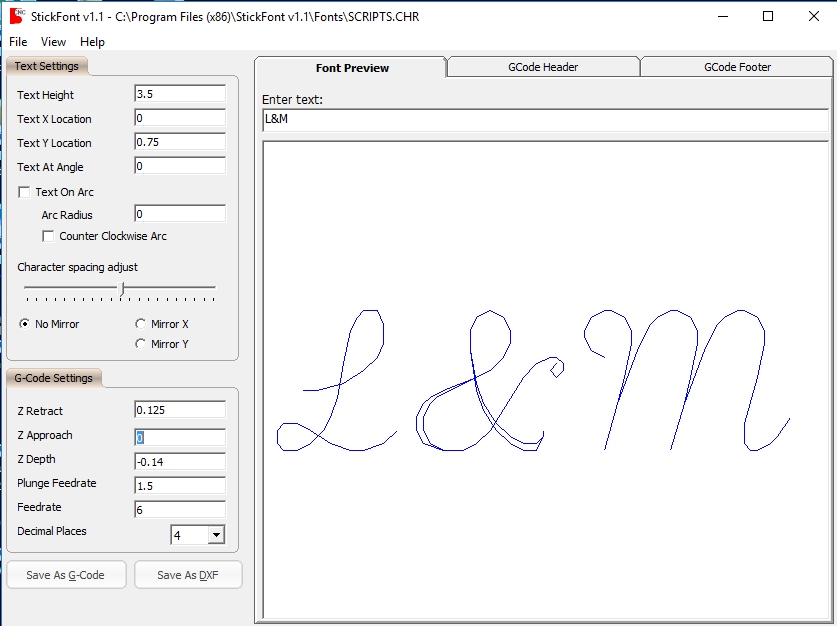
Task: Click the Enter text field containing L&M
Action: [545, 120]
